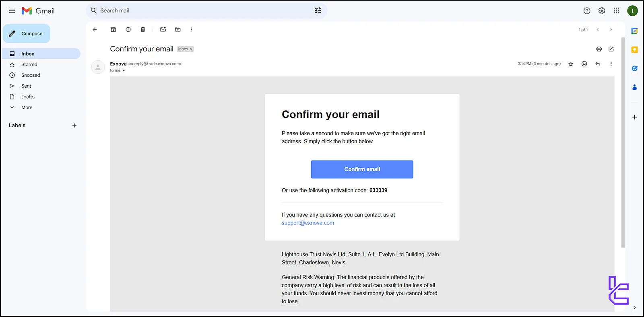Open the Google apps grid

(x=616, y=11)
